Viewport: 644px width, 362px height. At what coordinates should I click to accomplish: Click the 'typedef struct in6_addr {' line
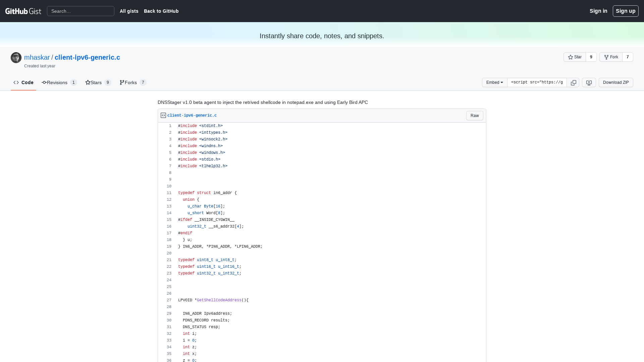[x=207, y=193]
